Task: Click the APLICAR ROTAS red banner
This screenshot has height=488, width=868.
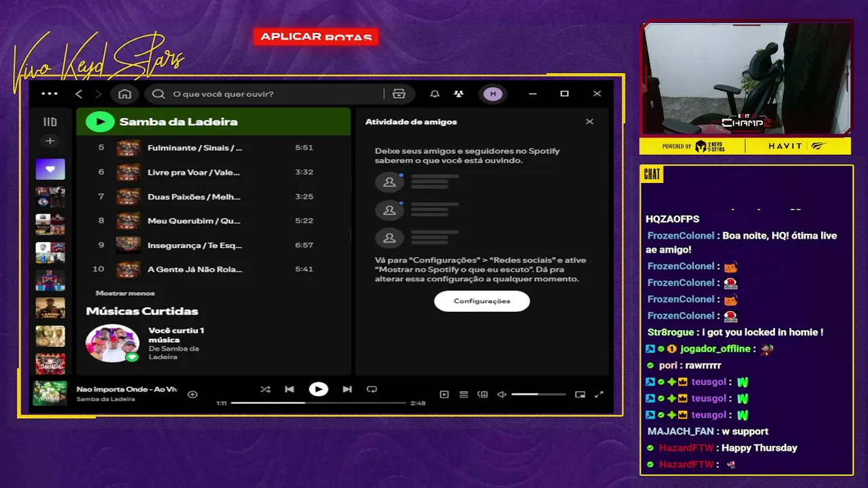Action: tap(316, 37)
